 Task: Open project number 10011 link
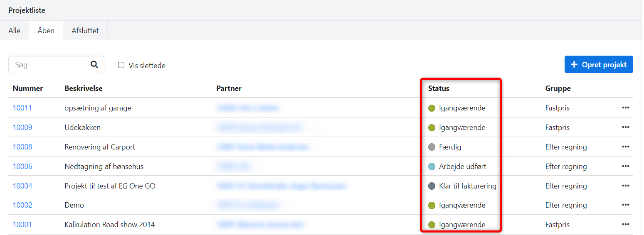pyautogui.click(x=22, y=108)
